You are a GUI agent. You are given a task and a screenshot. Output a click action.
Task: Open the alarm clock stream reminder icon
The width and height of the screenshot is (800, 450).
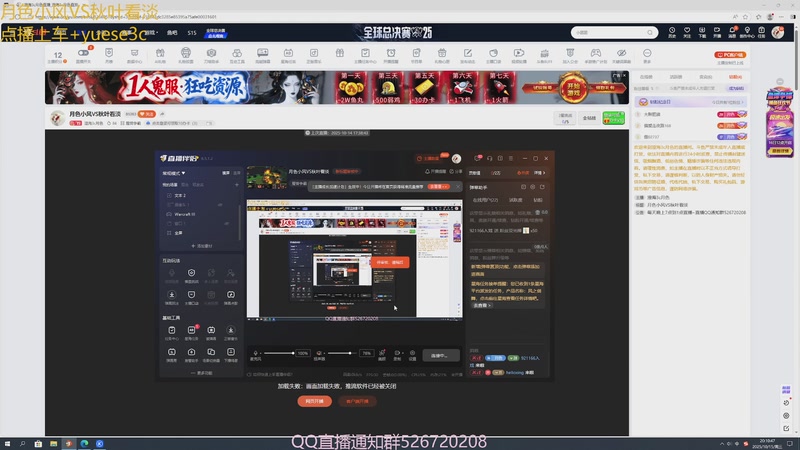391,53
